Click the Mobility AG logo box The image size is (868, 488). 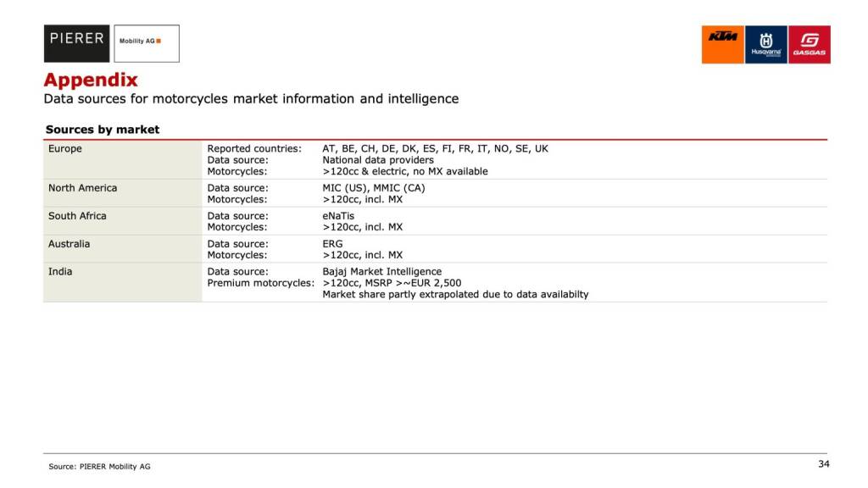146,43
